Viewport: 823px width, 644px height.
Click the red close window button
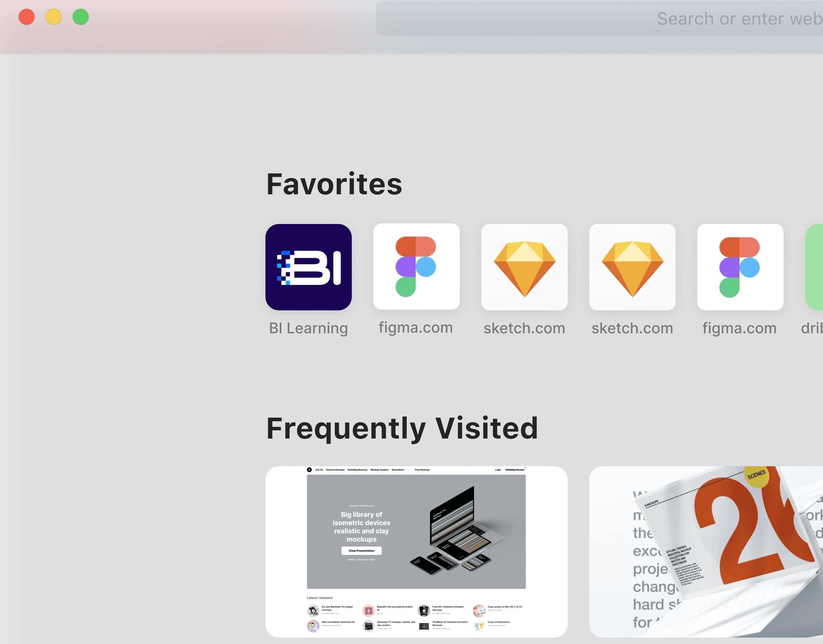27,17
